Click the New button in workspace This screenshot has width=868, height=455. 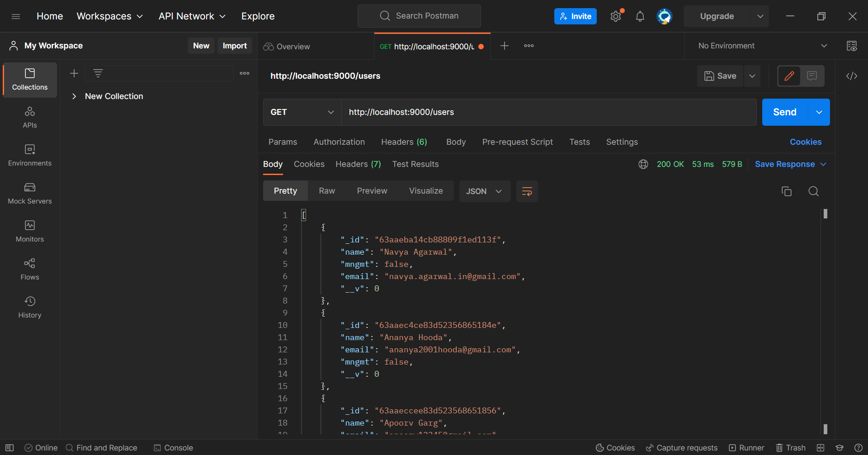pos(201,46)
